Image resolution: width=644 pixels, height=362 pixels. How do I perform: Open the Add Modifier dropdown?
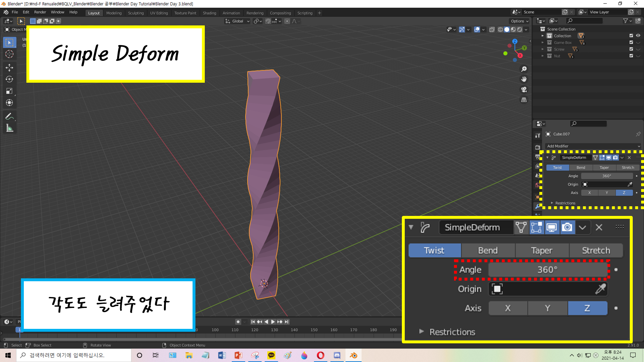(x=593, y=146)
